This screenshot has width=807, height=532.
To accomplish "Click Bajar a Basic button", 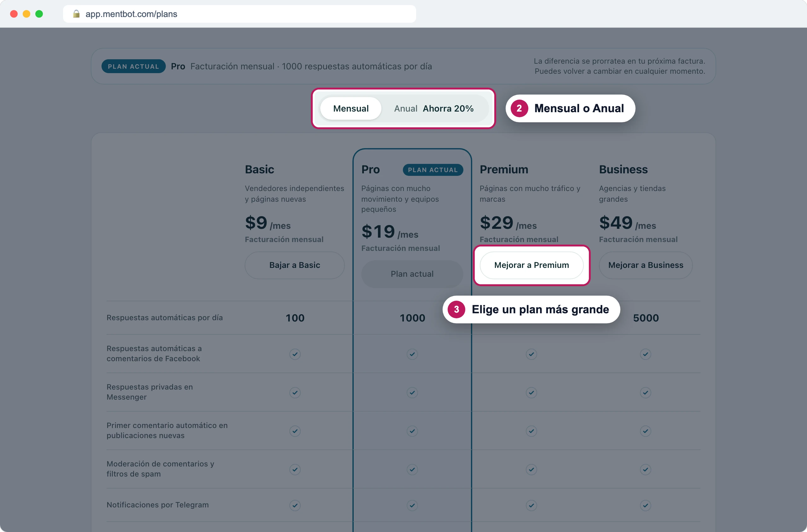I will click(x=294, y=265).
